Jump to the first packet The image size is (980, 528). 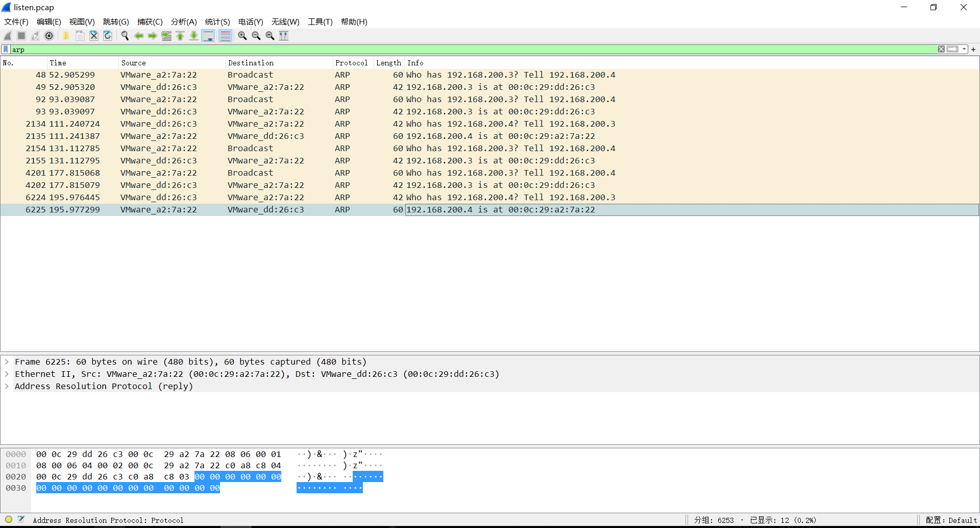click(x=180, y=36)
